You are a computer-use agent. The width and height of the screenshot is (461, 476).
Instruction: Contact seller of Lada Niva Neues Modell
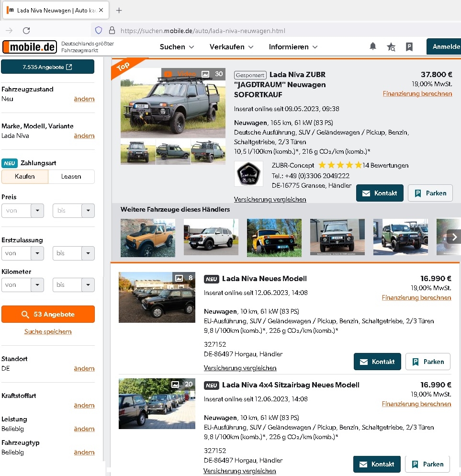[377, 362]
